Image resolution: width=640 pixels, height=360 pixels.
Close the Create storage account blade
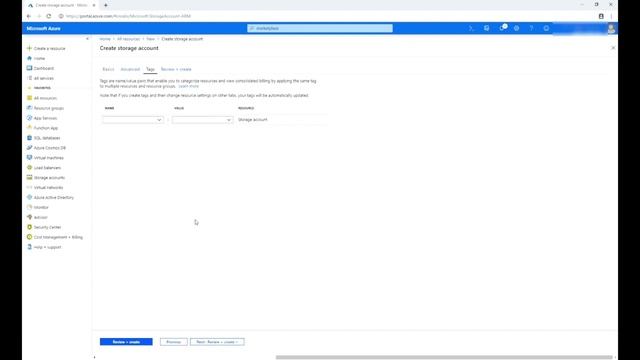tap(613, 48)
